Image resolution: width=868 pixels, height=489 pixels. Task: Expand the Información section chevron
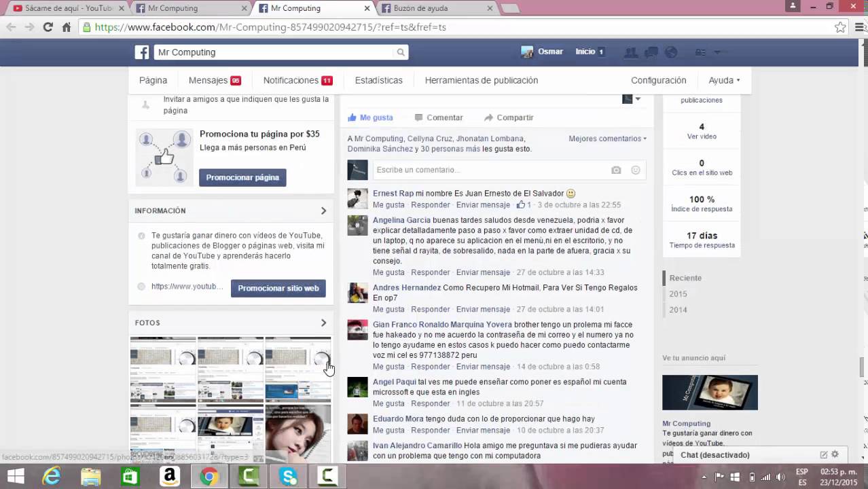(x=323, y=211)
